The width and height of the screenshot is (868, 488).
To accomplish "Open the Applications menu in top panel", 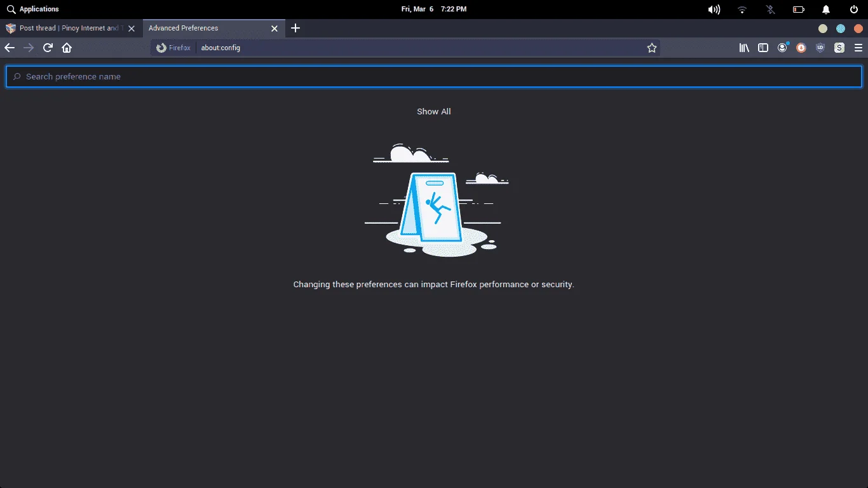I will (33, 10).
